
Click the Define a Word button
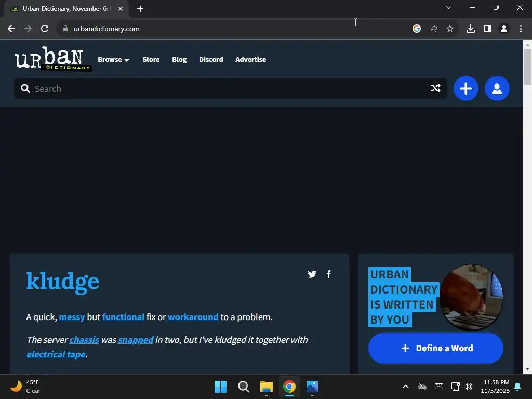click(436, 348)
